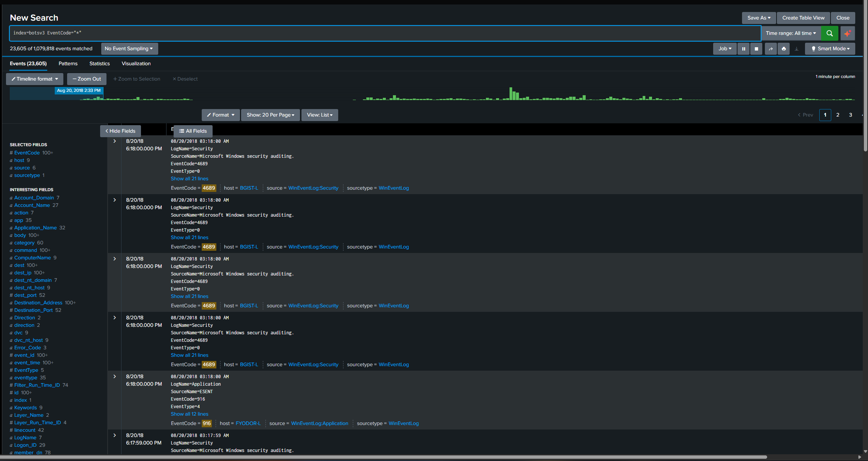The image size is (868, 461).
Task: Open the host field in sidebar
Action: [19, 160]
